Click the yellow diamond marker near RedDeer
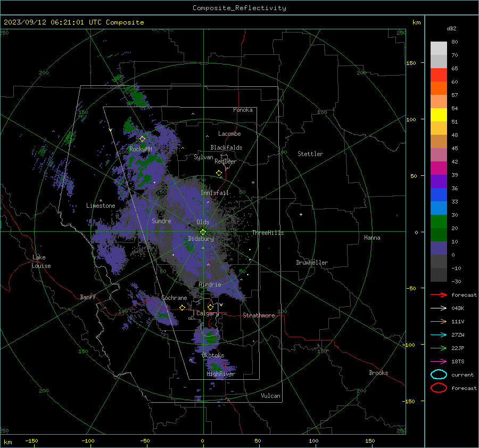 point(219,173)
